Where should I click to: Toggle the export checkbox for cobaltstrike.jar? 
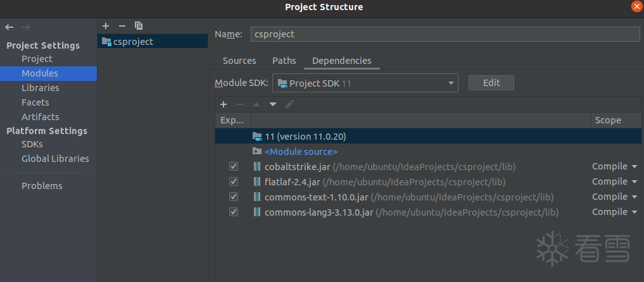(234, 167)
